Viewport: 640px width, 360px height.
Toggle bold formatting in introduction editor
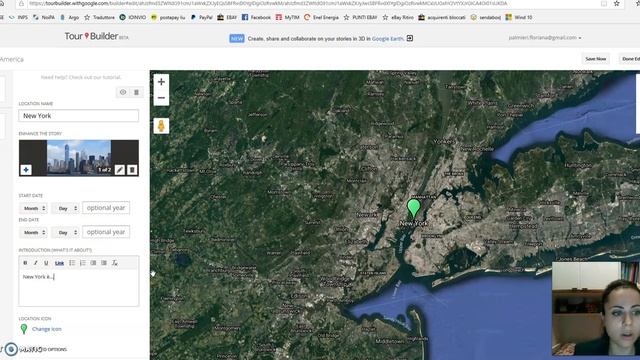tap(25, 263)
